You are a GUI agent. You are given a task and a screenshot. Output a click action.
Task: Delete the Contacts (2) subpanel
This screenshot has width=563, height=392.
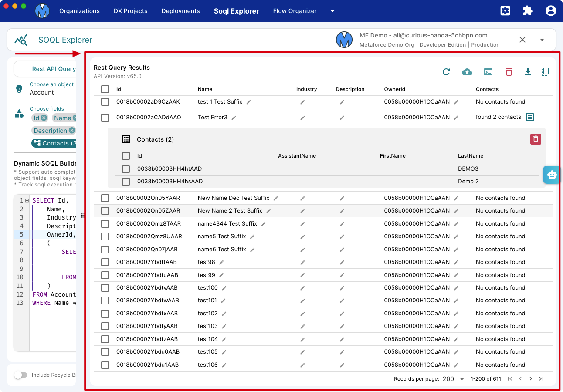[536, 139]
